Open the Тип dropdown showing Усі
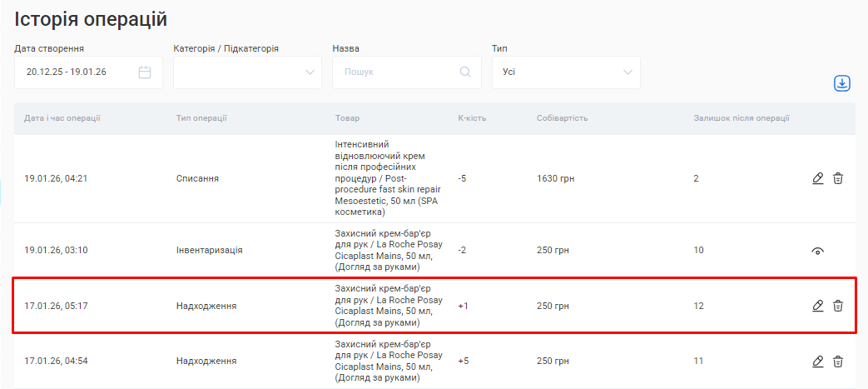Viewport: 868px width, 389px height. point(566,72)
